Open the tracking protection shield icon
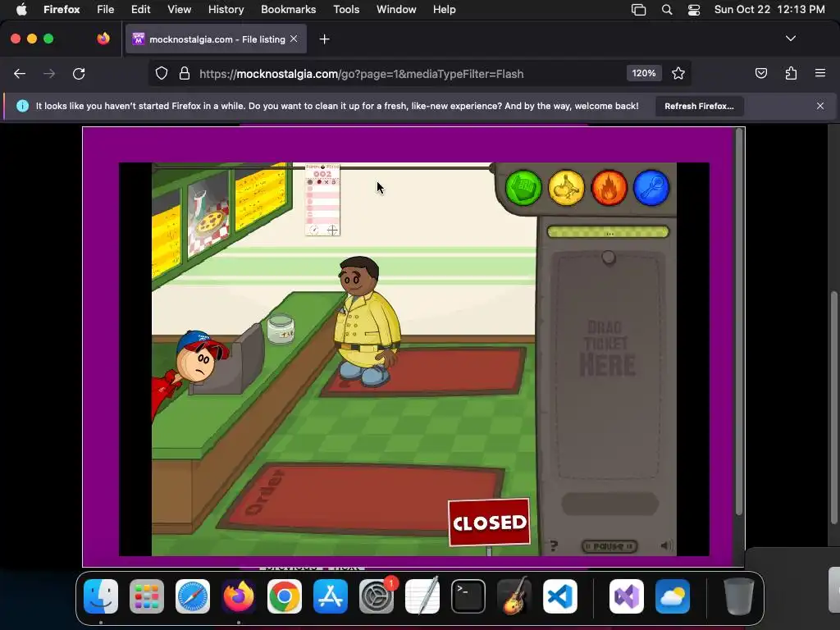 pos(162,73)
